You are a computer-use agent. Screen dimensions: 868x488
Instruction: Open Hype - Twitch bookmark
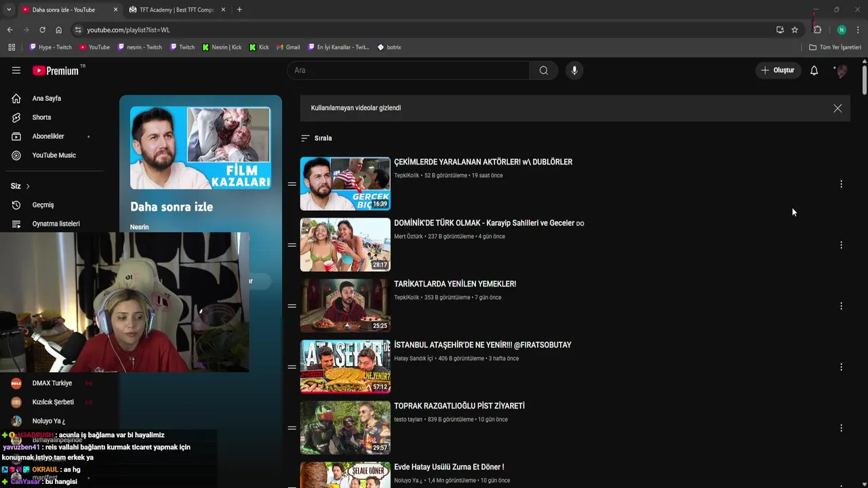pos(50,47)
